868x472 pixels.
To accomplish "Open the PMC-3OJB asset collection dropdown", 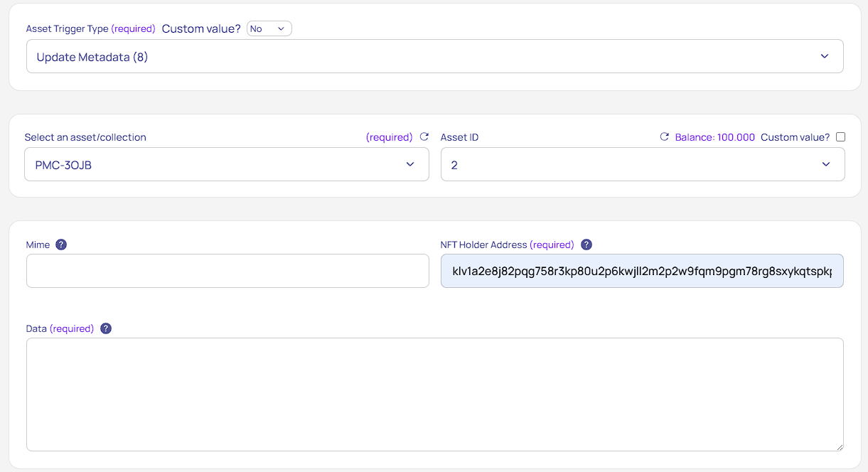I will [x=226, y=165].
